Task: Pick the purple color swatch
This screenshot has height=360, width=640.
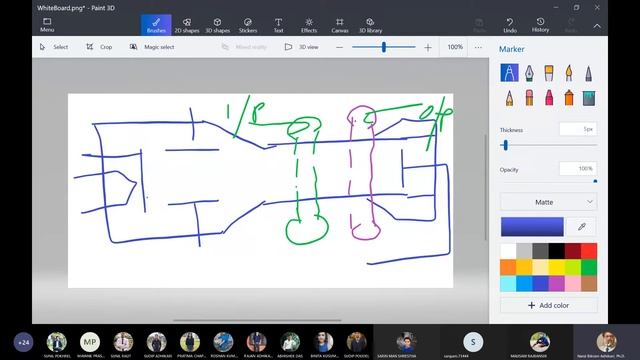Action: coord(556,284)
